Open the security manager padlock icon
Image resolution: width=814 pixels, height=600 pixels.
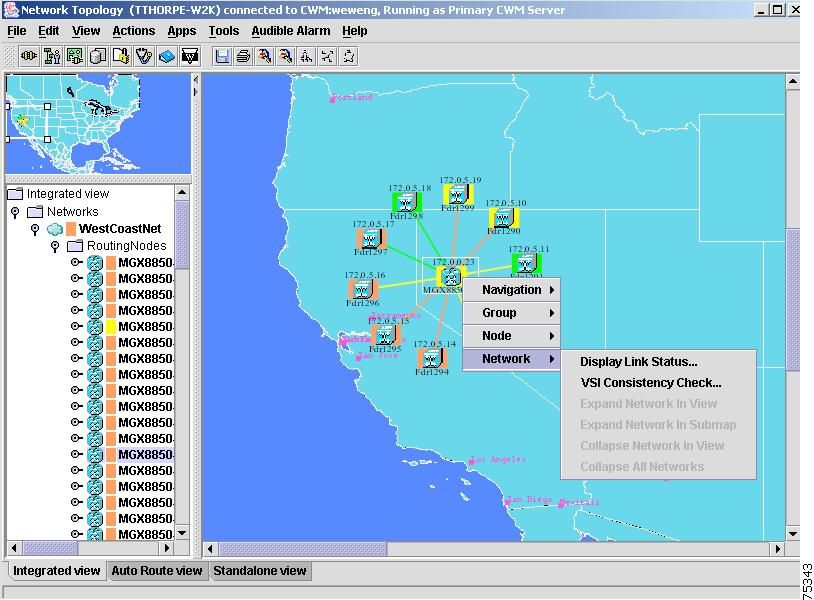click(x=120, y=56)
